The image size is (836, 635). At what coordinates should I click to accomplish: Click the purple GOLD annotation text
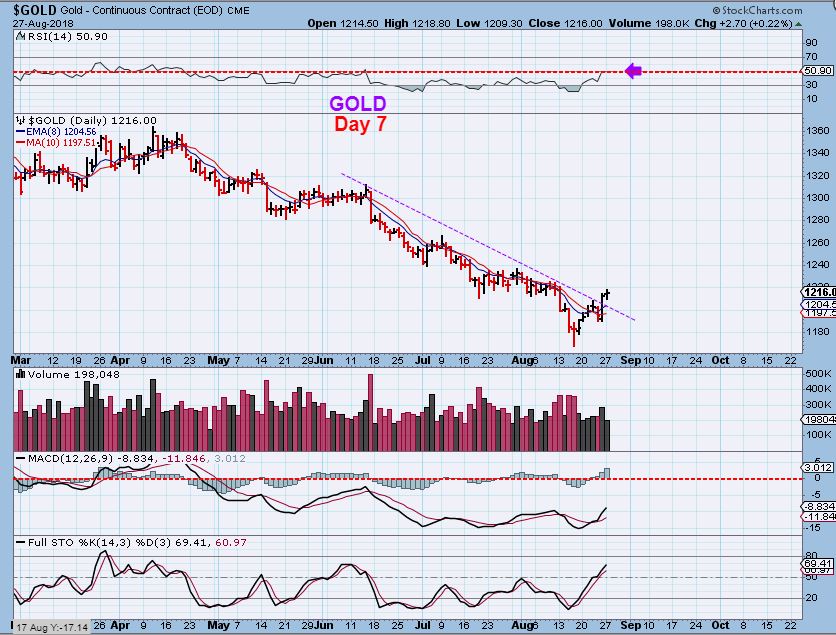click(357, 103)
